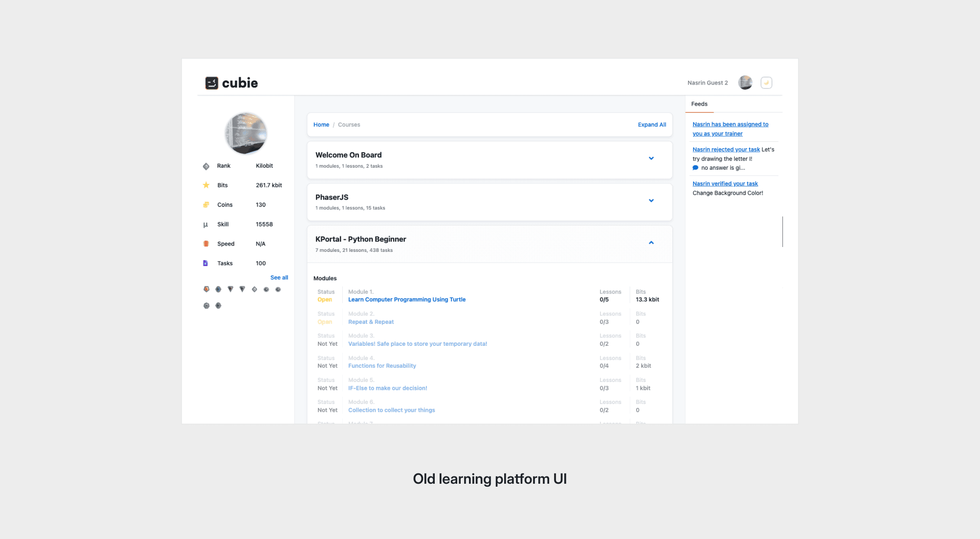The width and height of the screenshot is (980, 539).
Task: Toggle the square button beside header avatar
Action: point(766,83)
